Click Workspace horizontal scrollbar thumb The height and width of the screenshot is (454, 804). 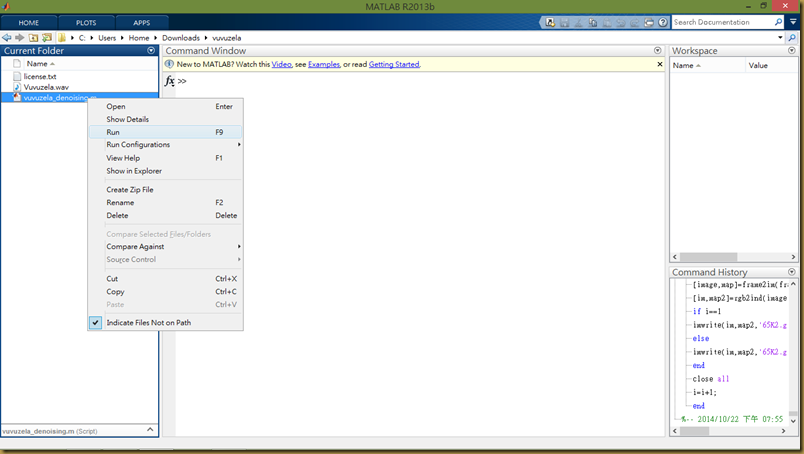709,256
